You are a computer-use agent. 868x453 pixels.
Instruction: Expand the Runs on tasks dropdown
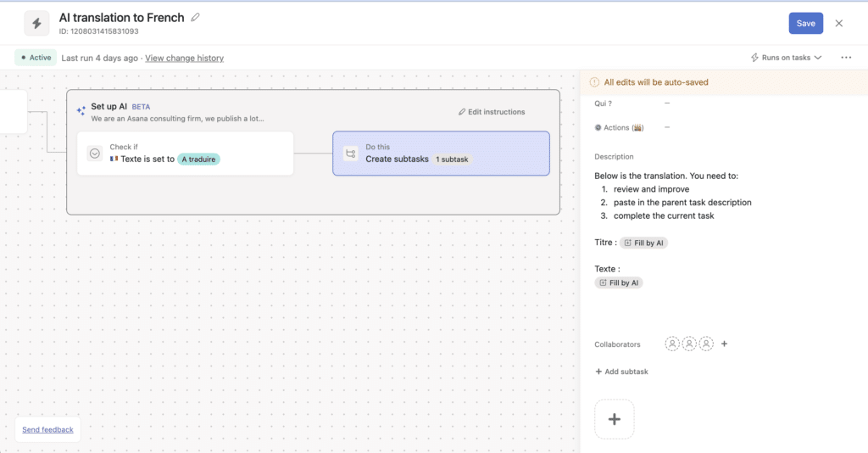(x=786, y=58)
